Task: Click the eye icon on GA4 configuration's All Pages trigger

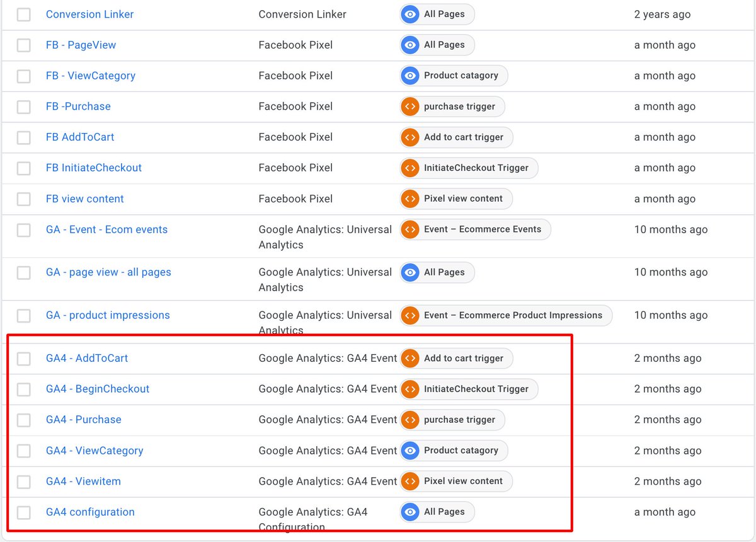Action: pos(409,512)
